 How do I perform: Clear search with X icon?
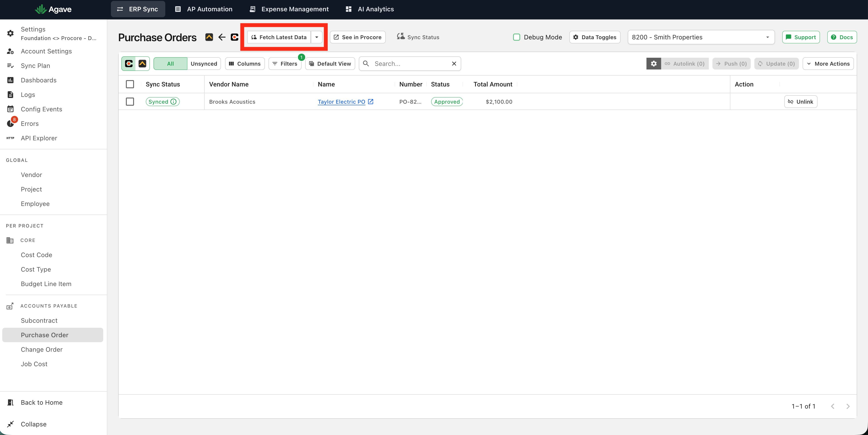coord(454,64)
